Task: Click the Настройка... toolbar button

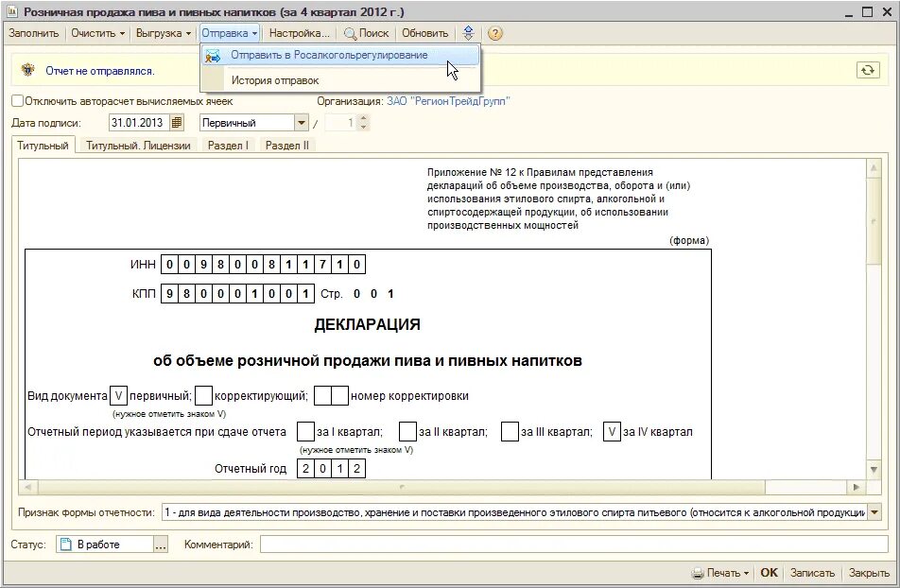Action: tap(299, 33)
